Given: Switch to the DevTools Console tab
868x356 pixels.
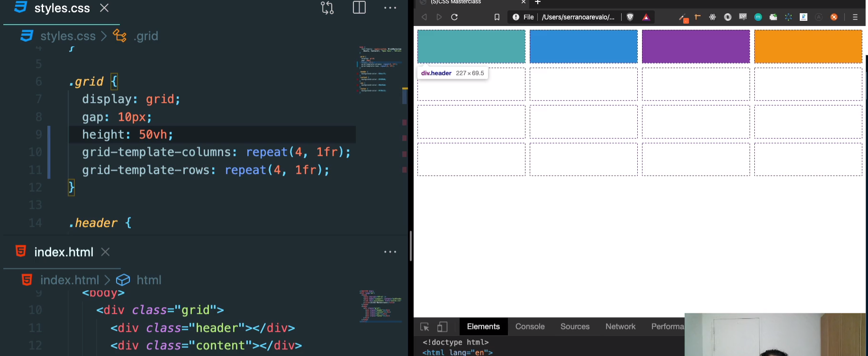Looking at the screenshot, I should coord(530,327).
